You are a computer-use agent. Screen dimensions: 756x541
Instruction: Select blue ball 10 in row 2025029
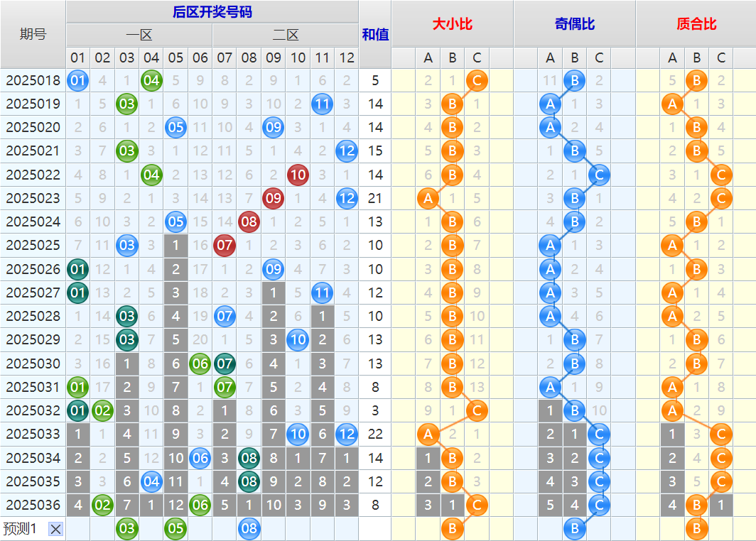[298, 339]
